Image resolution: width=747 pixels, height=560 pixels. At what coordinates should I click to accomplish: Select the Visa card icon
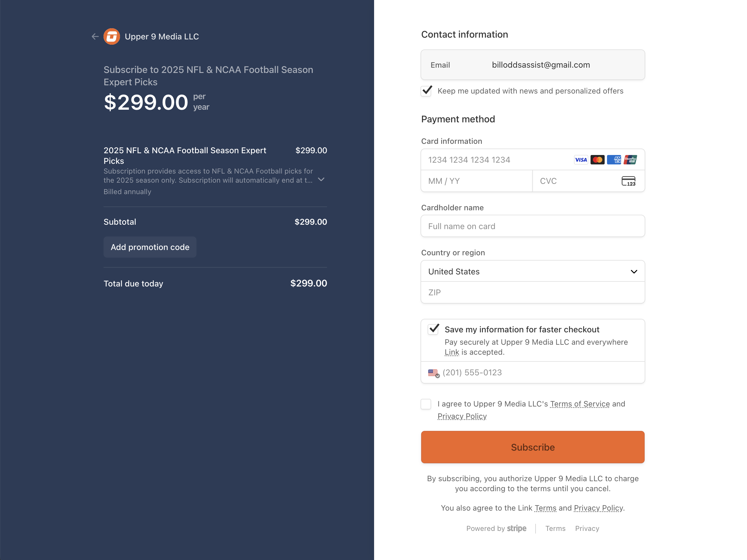coord(581,159)
